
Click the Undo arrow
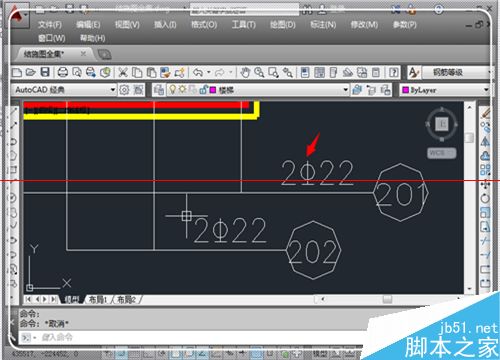pos(198,72)
